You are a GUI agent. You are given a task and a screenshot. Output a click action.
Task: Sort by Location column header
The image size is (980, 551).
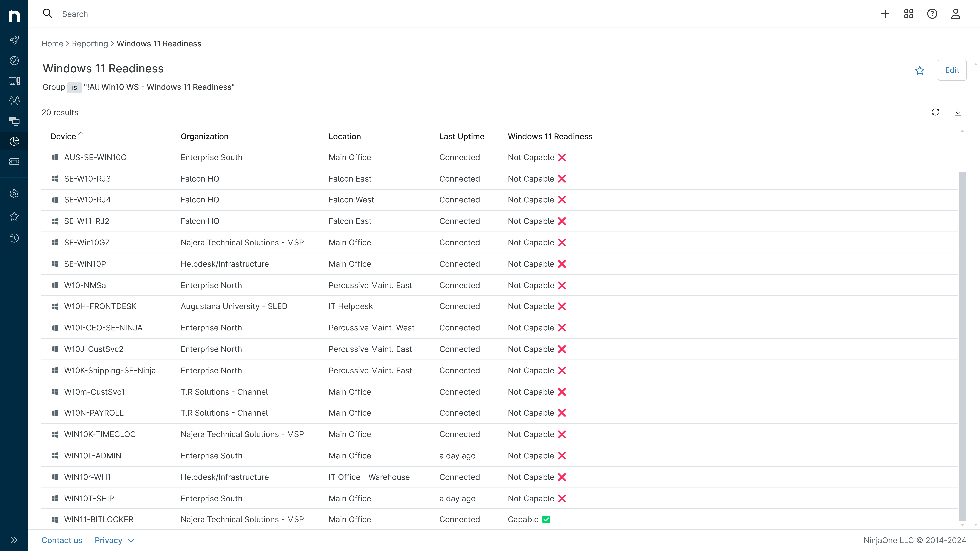click(345, 137)
